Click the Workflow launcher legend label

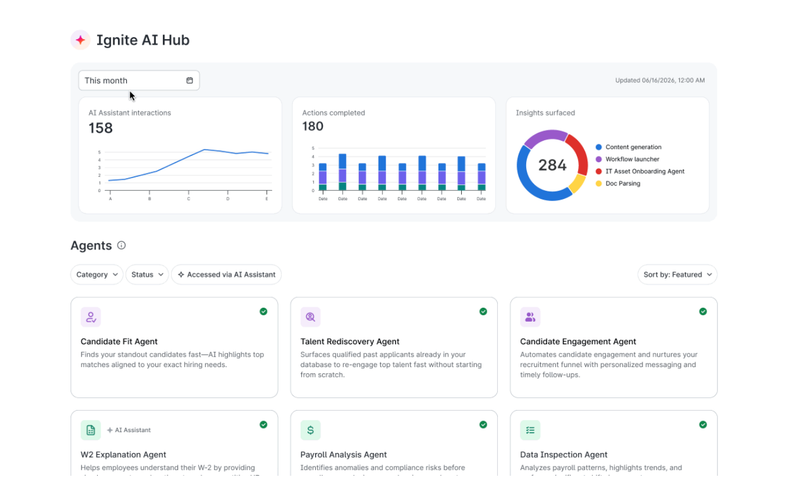pos(632,159)
